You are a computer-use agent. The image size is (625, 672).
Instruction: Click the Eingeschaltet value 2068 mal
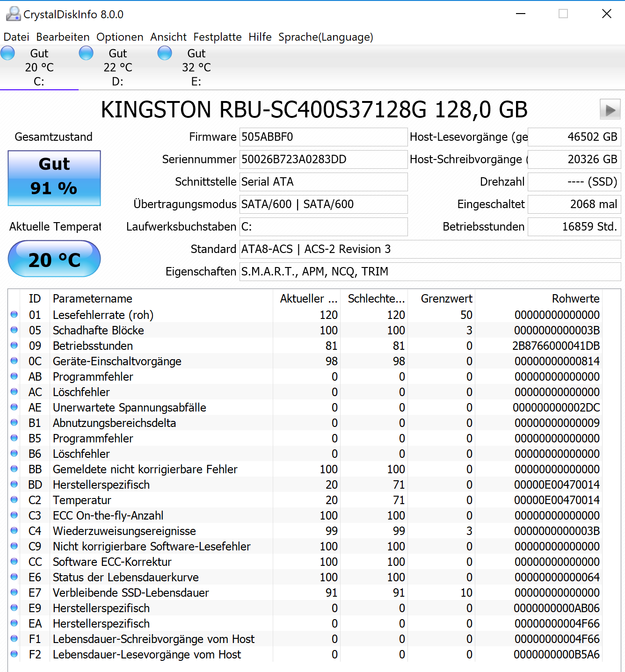coord(574,204)
